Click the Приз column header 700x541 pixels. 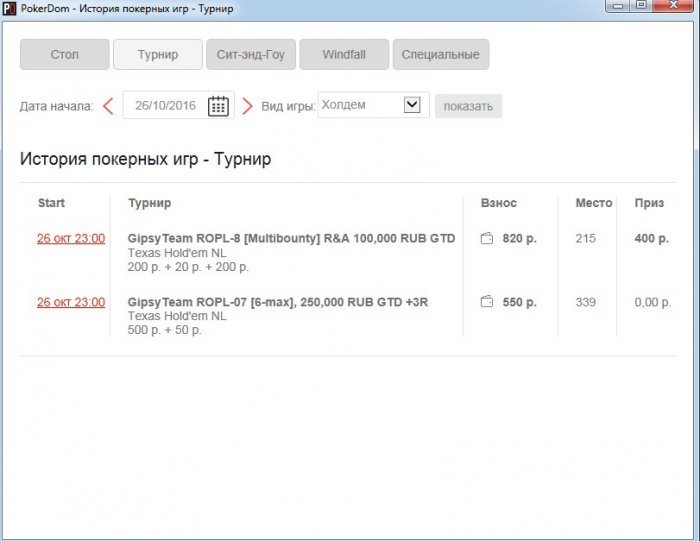coord(649,203)
